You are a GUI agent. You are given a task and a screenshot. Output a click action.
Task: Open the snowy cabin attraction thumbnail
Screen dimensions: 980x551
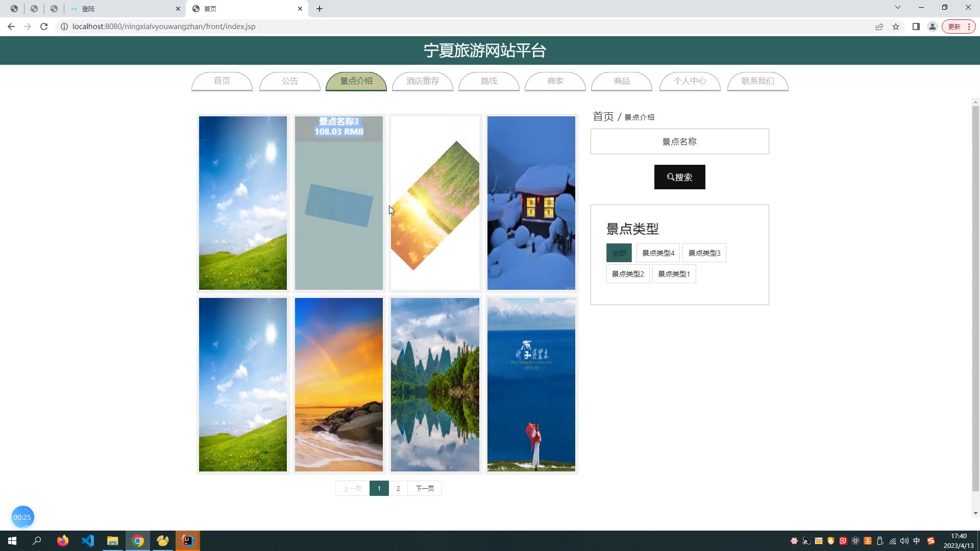(531, 203)
